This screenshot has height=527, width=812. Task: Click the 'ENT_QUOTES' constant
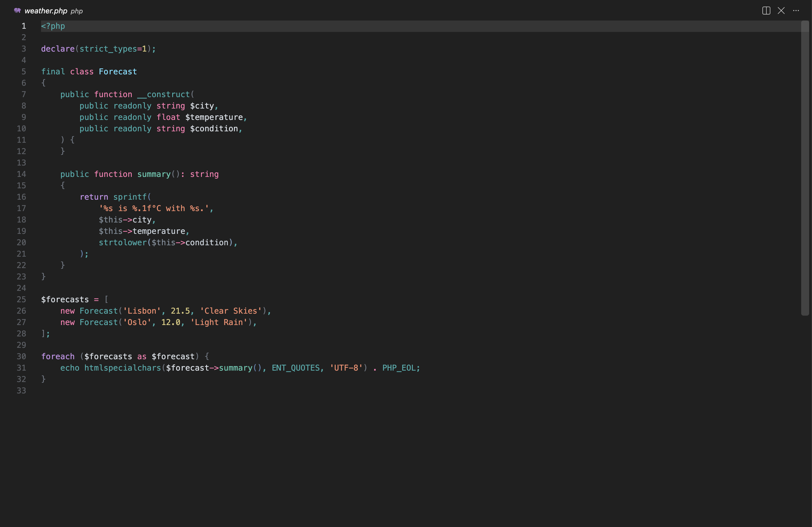pyautogui.click(x=295, y=368)
